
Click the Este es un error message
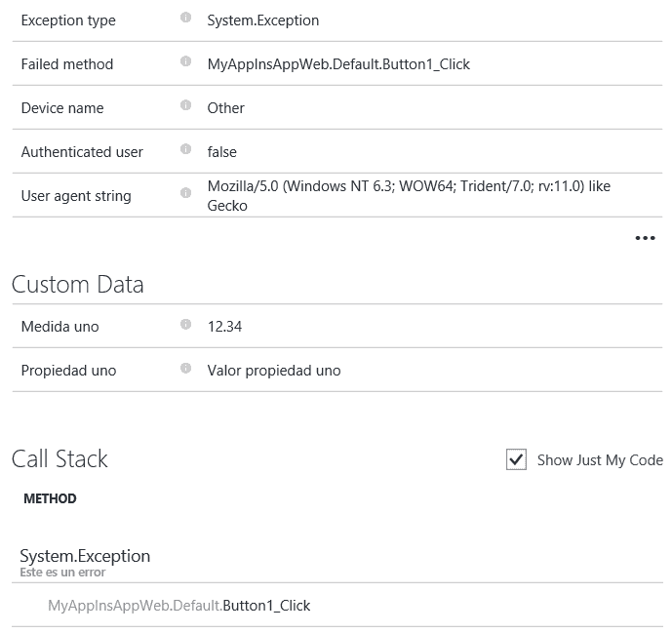[62, 573]
